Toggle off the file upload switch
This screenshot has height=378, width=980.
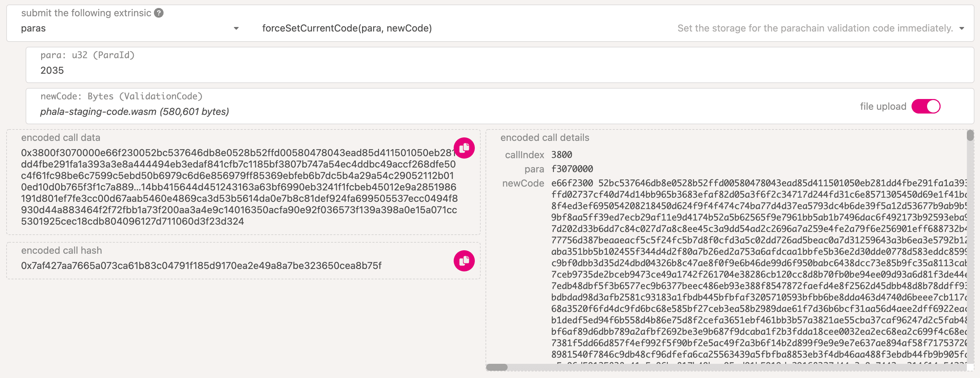925,107
